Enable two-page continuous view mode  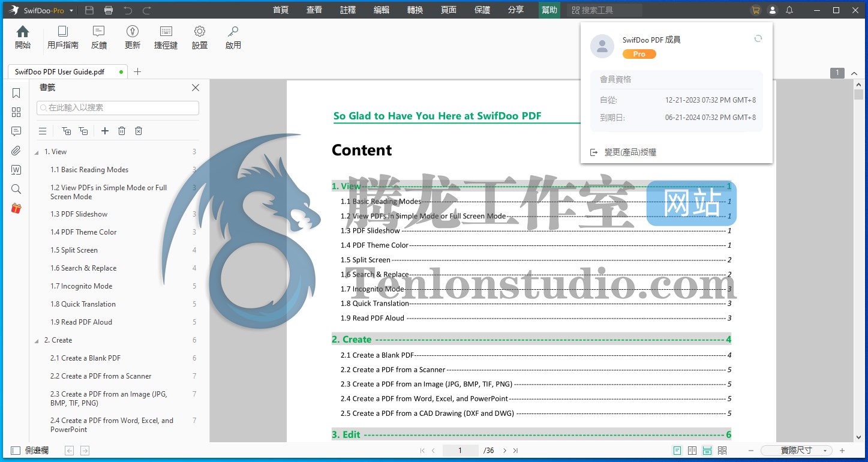coord(722,450)
